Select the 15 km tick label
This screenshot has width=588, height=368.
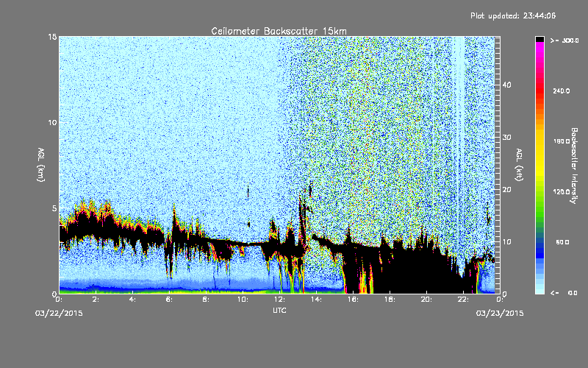[x=52, y=37]
